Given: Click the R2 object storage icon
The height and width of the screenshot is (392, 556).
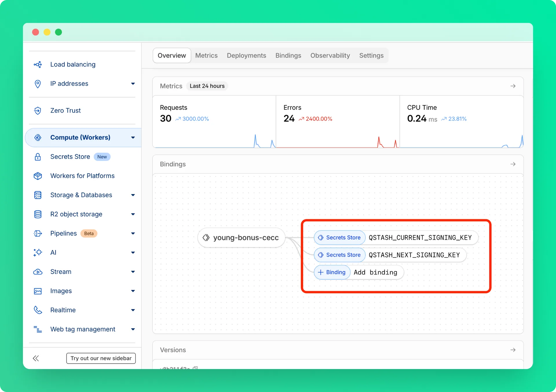Looking at the screenshot, I should (x=38, y=214).
